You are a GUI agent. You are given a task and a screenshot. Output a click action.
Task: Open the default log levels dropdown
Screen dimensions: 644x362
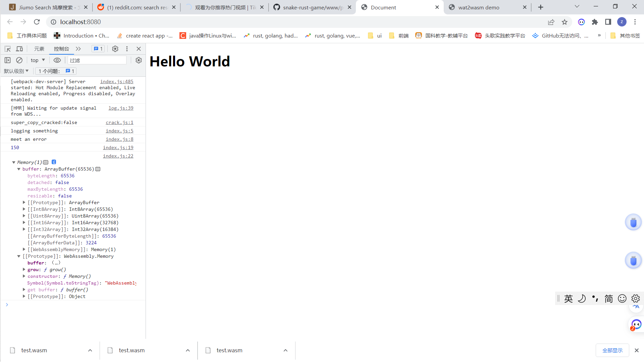click(16, 71)
